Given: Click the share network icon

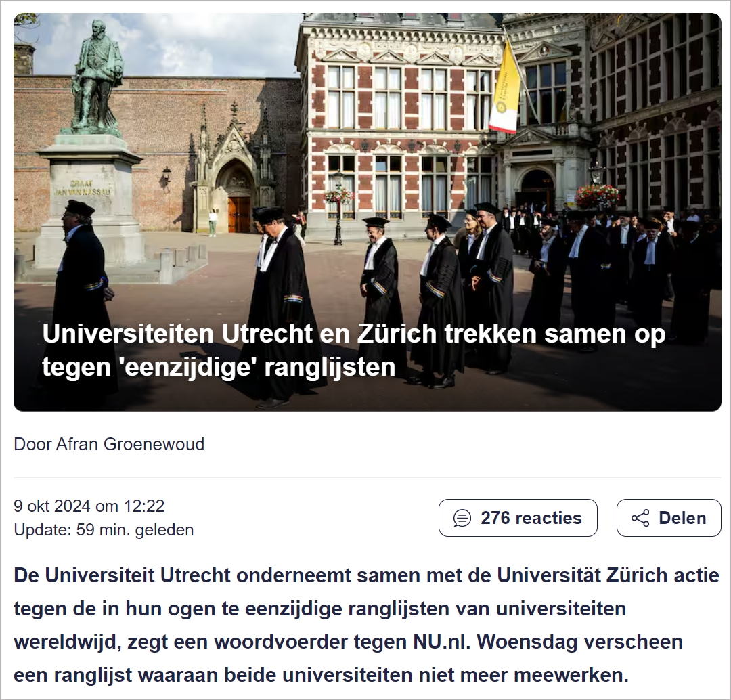Looking at the screenshot, I should (x=640, y=518).
